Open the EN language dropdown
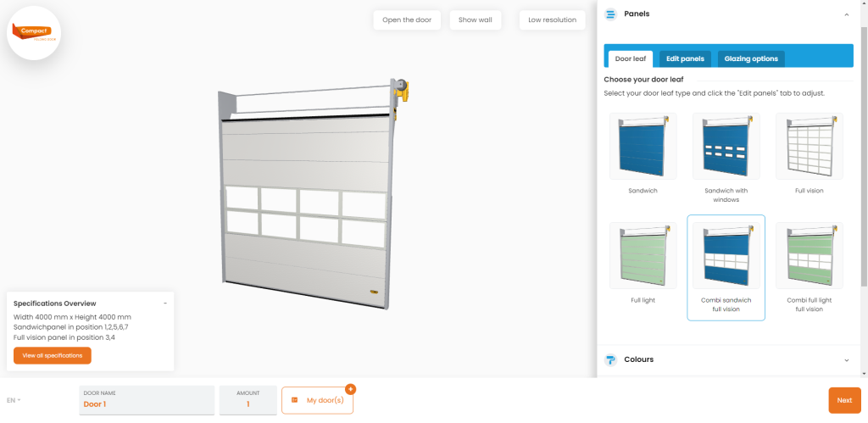 [x=14, y=400]
